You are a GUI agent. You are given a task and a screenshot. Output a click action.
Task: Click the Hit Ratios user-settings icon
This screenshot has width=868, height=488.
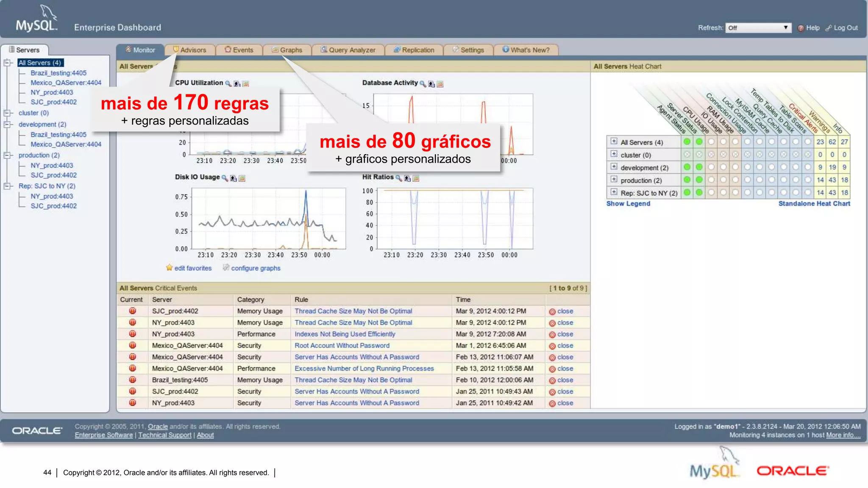407,178
